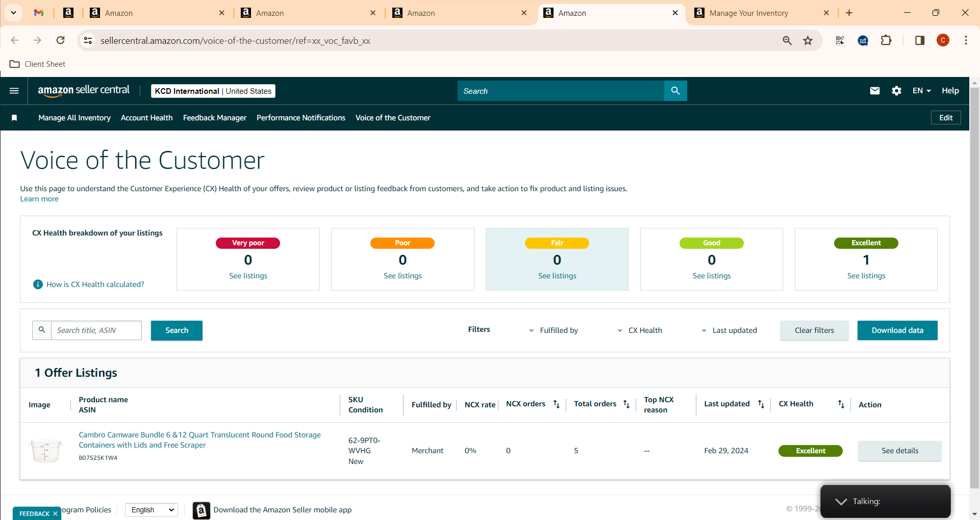Sort by Last updated column arrows
The height and width of the screenshot is (520, 980).
[761, 404]
